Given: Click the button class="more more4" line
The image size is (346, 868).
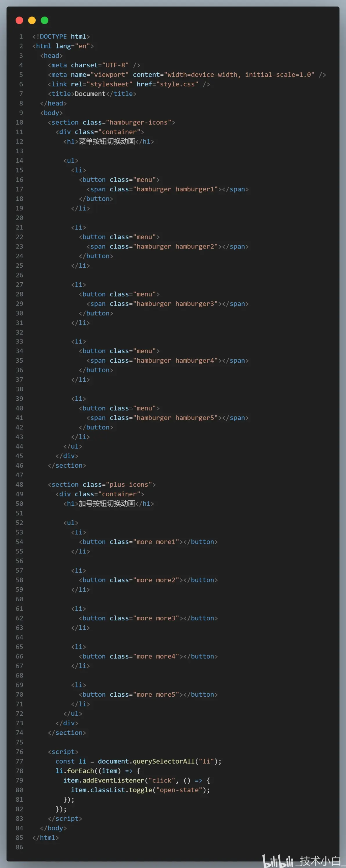Looking at the screenshot, I should click(x=148, y=656).
